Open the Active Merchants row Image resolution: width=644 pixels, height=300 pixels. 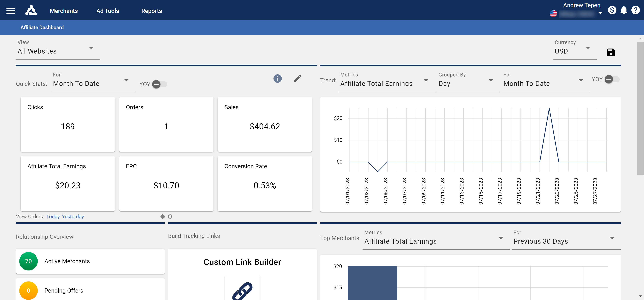click(x=90, y=261)
